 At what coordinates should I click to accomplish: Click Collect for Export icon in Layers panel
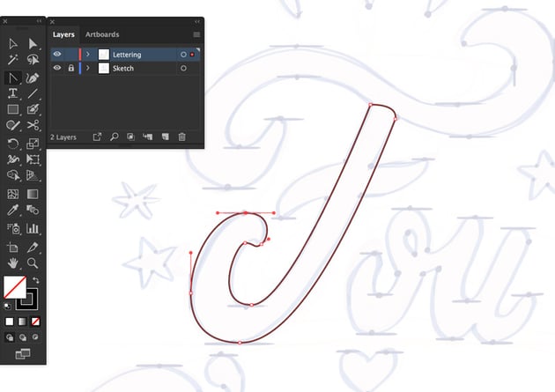pos(97,137)
